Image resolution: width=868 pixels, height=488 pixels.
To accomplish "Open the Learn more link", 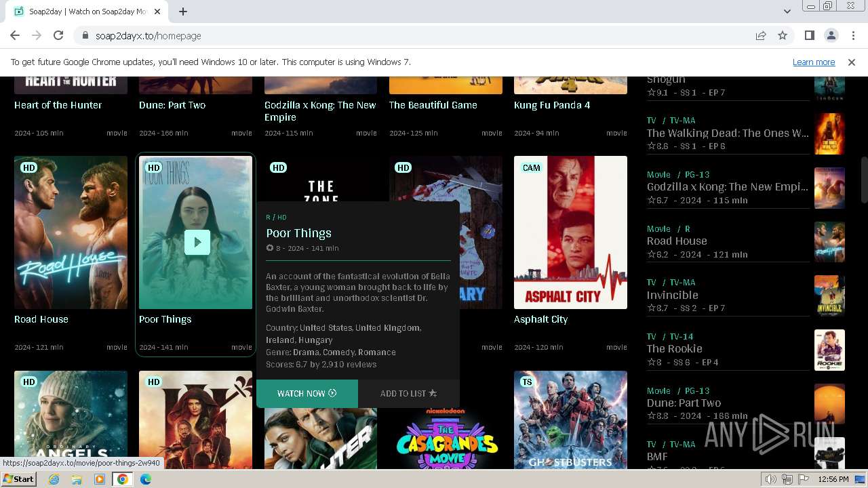I will point(814,62).
